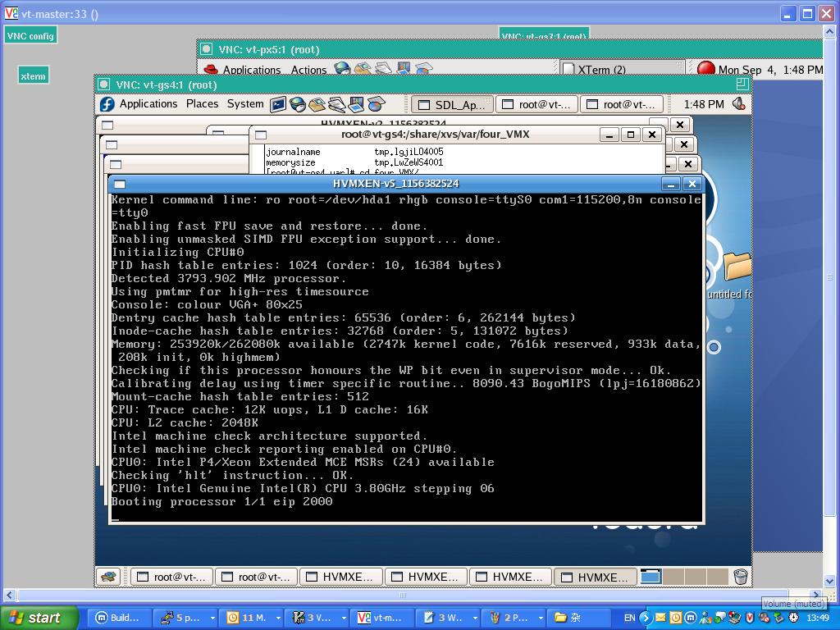This screenshot has width=840, height=630.
Task: Click the SDL_Ap... button in top panel
Action: tap(452, 104)
